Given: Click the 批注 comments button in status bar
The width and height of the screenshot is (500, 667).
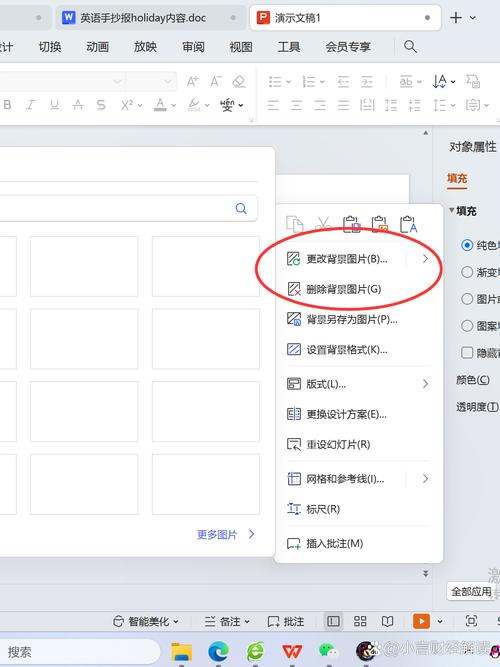Looking at the screenshot, I should pyautogui.click(x=286, y=621).
